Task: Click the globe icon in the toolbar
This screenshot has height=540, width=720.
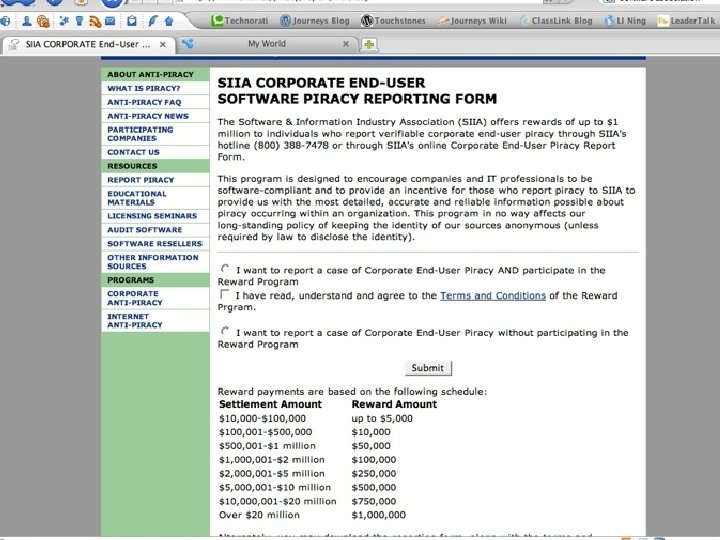Action: 5,21
